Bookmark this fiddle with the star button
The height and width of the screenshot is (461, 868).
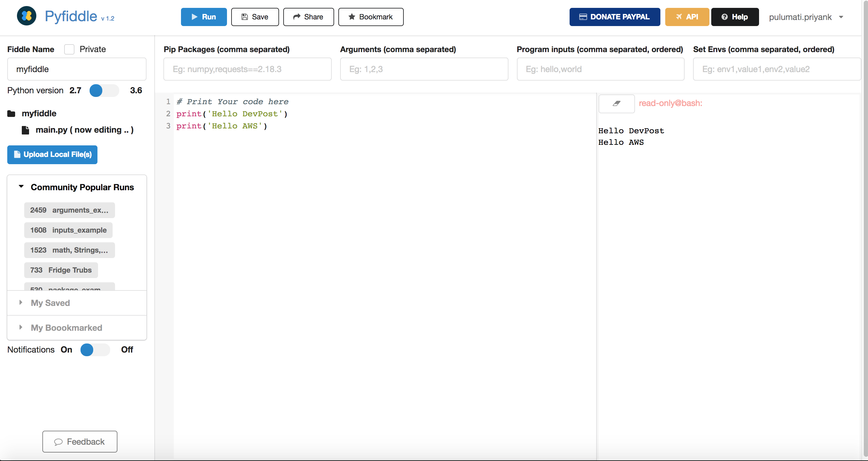point(371,17)
